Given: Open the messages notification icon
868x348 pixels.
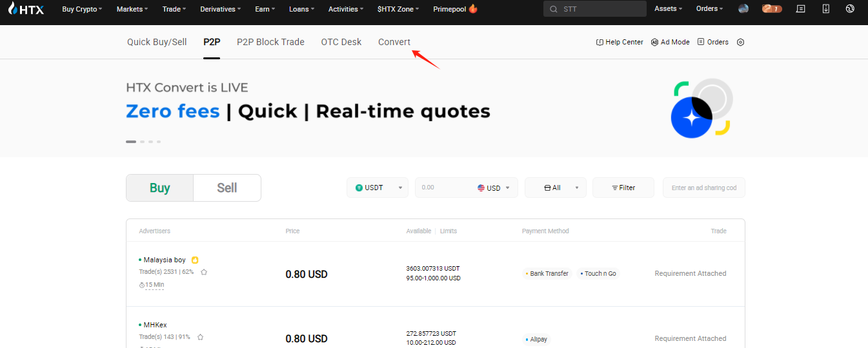Looking at the screenshot, I should pyautogui.click(x=801, y=9).
